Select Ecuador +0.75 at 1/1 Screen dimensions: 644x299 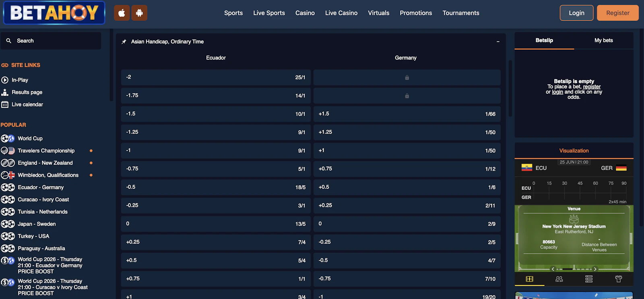coord(216,279)
